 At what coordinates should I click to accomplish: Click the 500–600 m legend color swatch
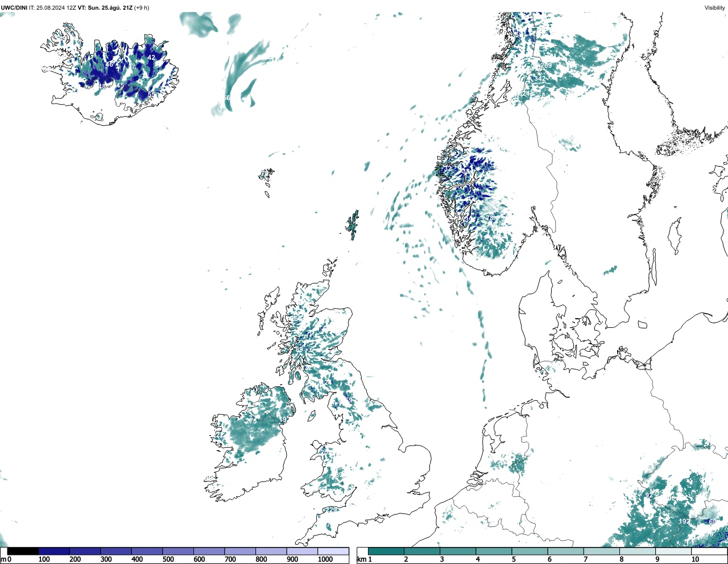(178, 551)
